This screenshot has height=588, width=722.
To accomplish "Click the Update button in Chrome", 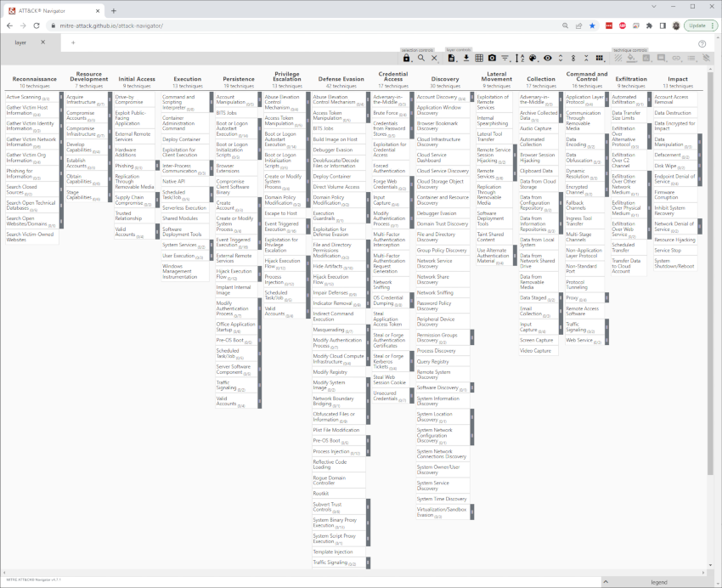I will coord(700,25).
